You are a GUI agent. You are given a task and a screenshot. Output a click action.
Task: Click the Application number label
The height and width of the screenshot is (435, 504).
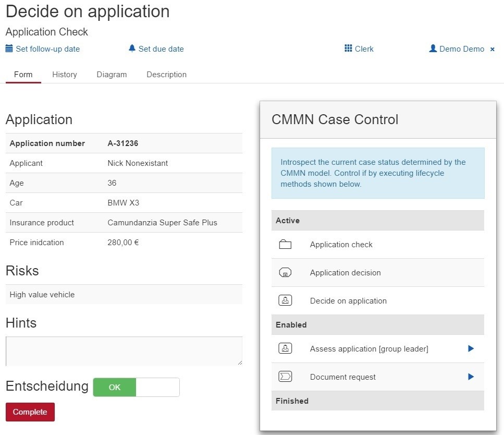(x=47, y=143)
